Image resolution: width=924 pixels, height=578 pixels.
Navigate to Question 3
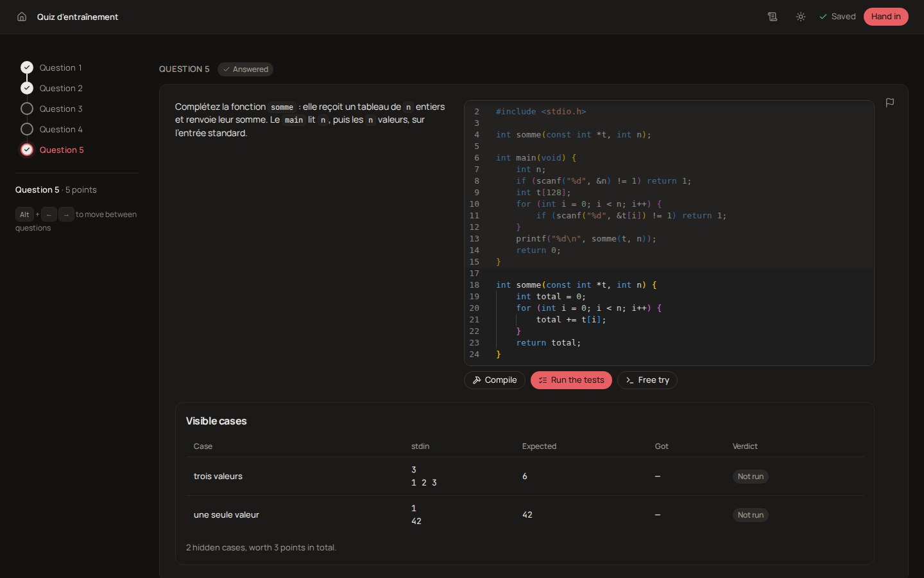pos(51,109)
